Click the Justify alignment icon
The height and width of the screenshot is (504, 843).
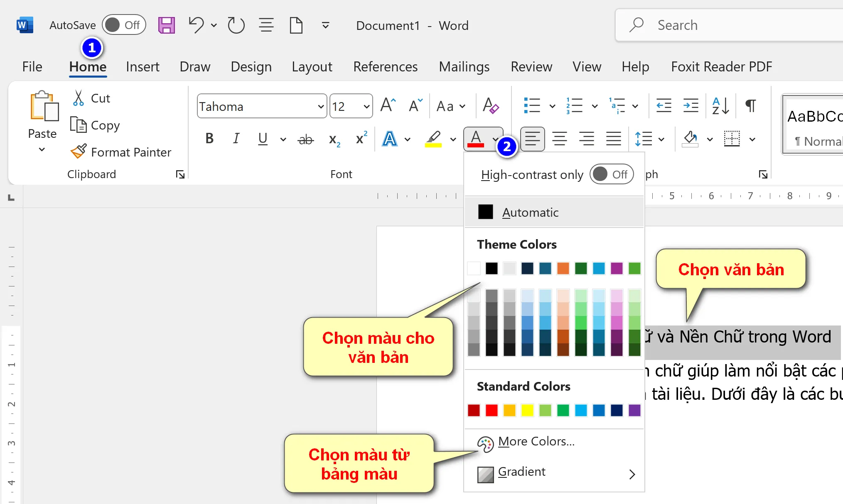coord(613,139)
